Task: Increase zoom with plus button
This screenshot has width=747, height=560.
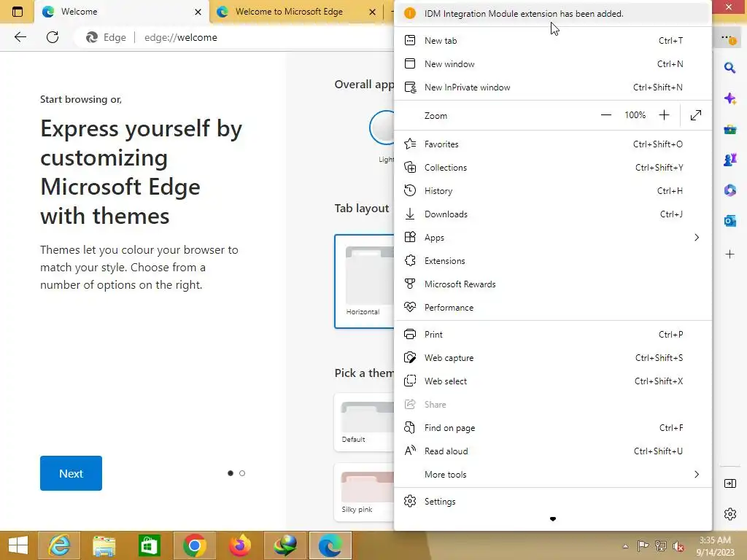Action: (664, 115)
